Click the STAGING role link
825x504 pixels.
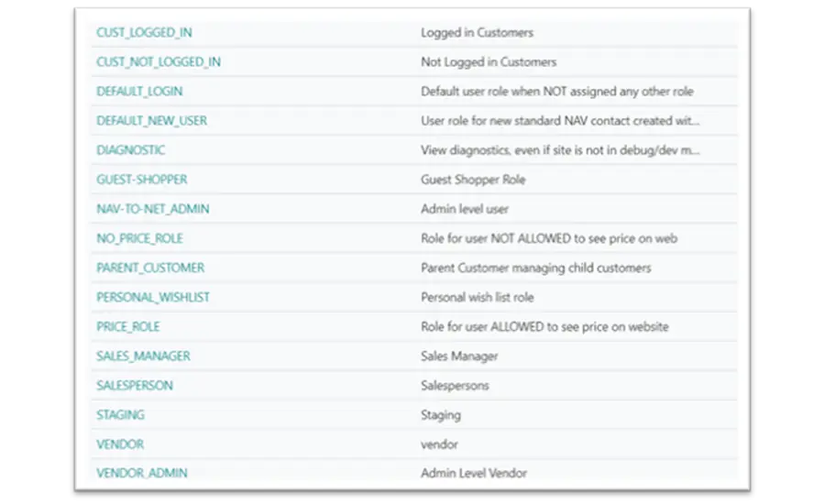pos(120,416)
